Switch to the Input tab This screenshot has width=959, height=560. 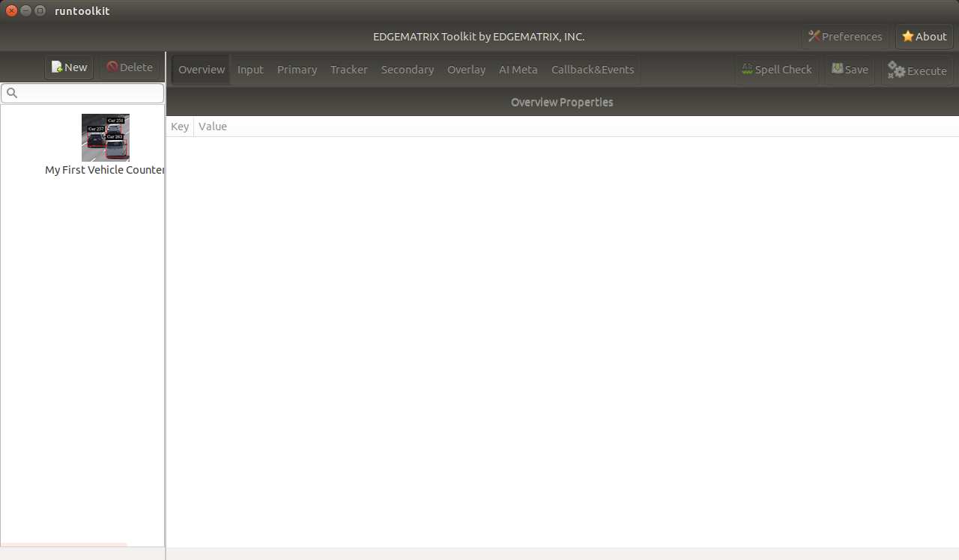[x=250, y=70]
